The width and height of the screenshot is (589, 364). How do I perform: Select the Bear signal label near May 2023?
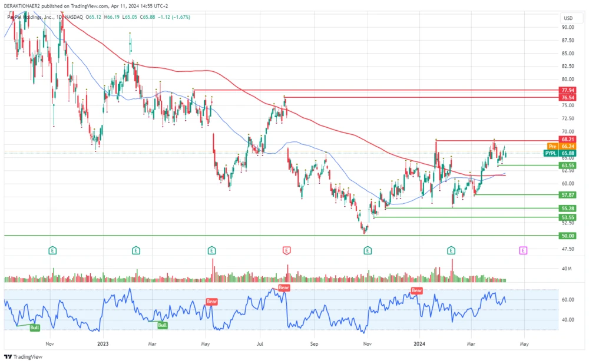click(212, 302)
